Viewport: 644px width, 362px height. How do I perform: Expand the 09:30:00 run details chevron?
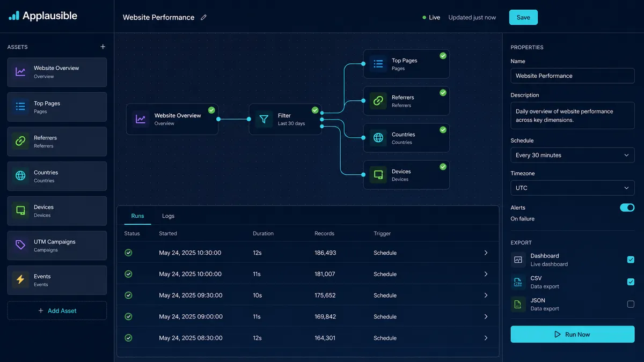486,295
